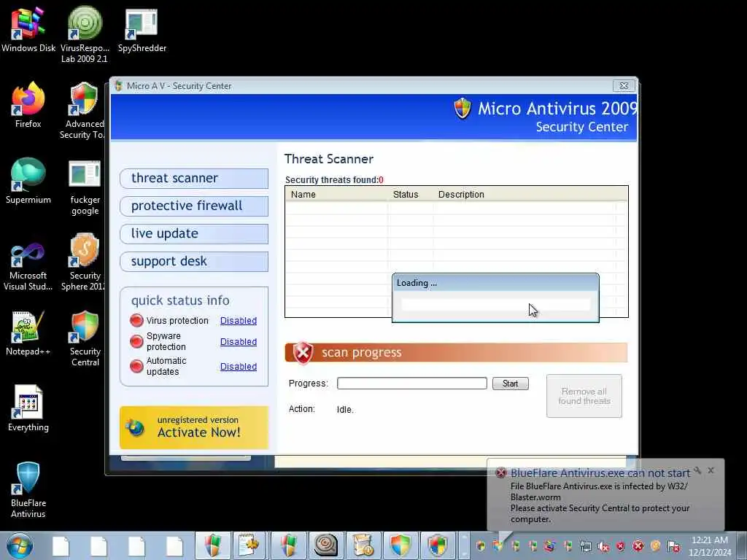This screenshot has width=747, height=560.
Task: Select the Supermium desktop icon
Action: (x=28, y=181)
